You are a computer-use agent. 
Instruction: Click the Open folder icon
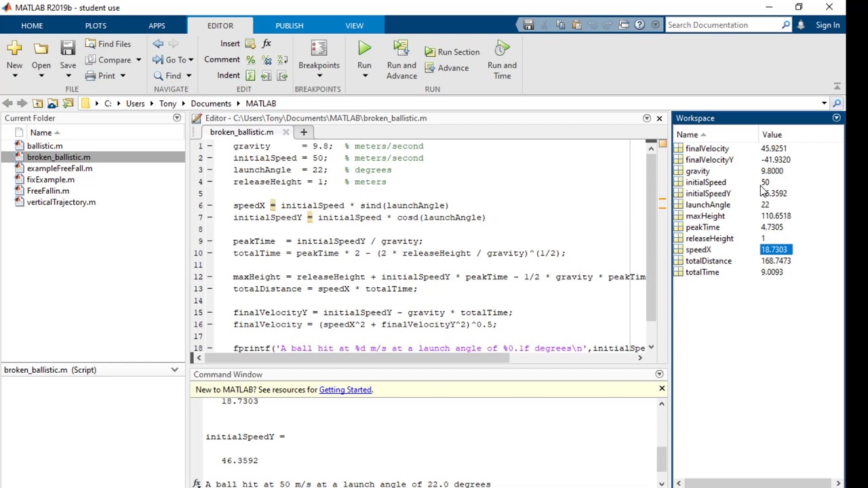point(41,48)
